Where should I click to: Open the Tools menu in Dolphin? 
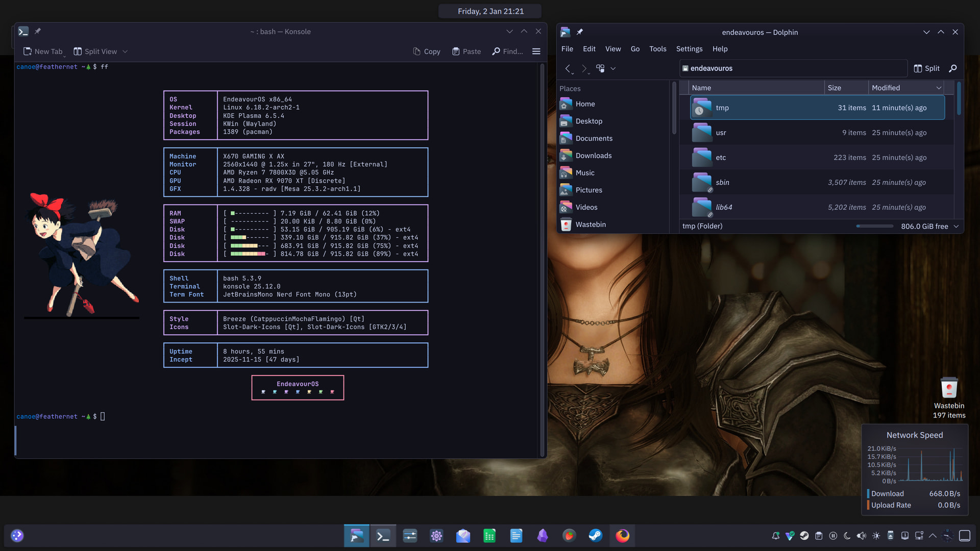point(657,49)
